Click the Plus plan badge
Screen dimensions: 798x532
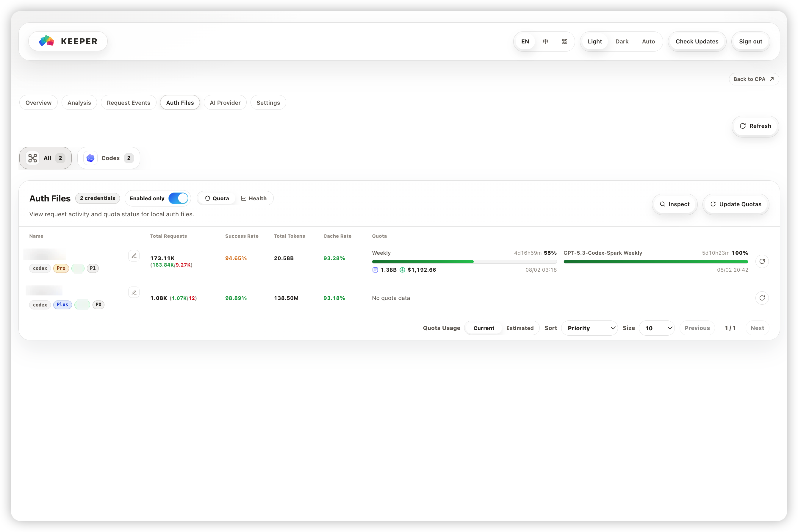tap(62, 305)
